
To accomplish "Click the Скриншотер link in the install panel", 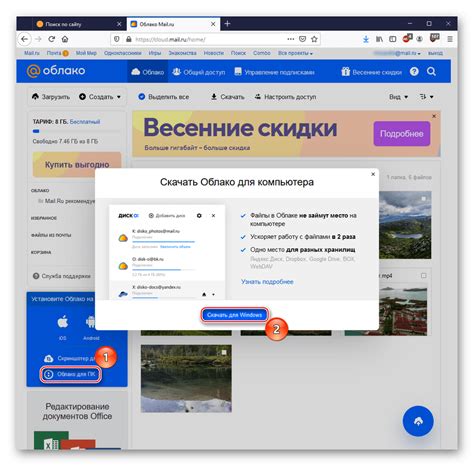I will pos(70,358).
